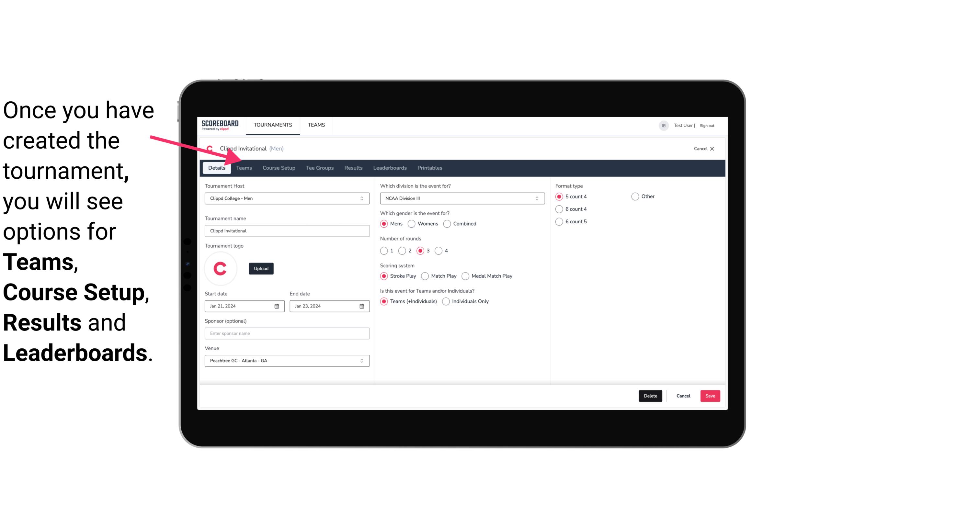Screen dimensions: 980x527
Task: Switch to the Course Setup tab
Action: (278, 167)
